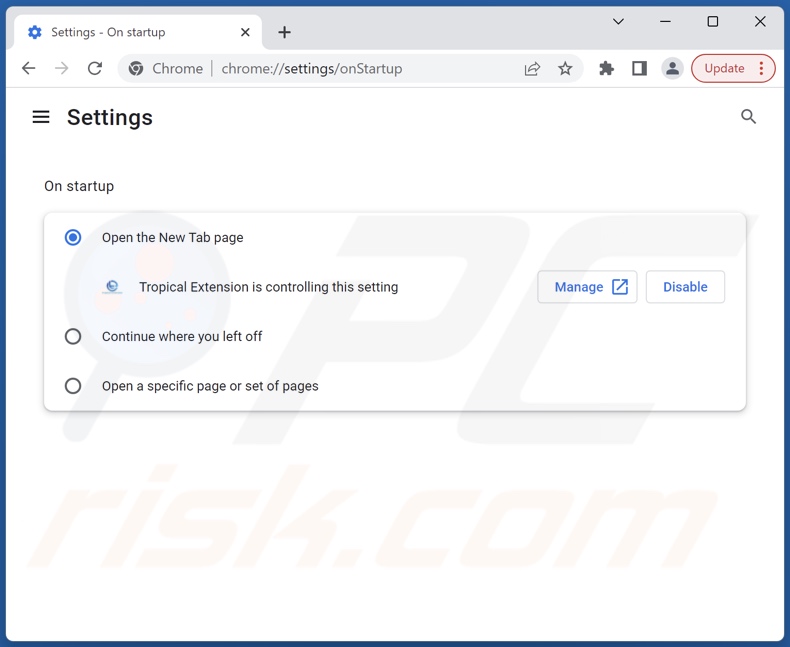Click the Chrome site info icon
Viewport: 790px width, 647px height.
point(136,68)
